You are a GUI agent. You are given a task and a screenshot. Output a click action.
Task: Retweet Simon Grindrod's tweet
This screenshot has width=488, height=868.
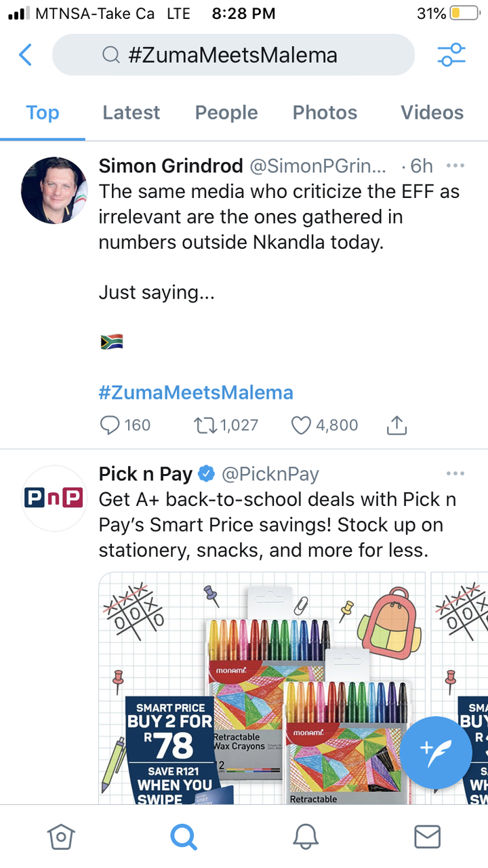coord(203,425)
